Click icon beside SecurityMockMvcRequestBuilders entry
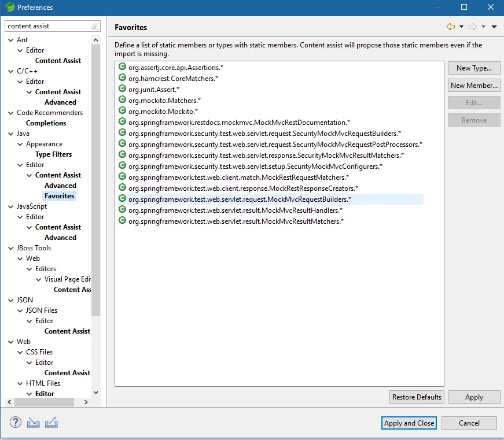Screen dimensions: 504x440 pyautogui.click(x=122, y=132)
